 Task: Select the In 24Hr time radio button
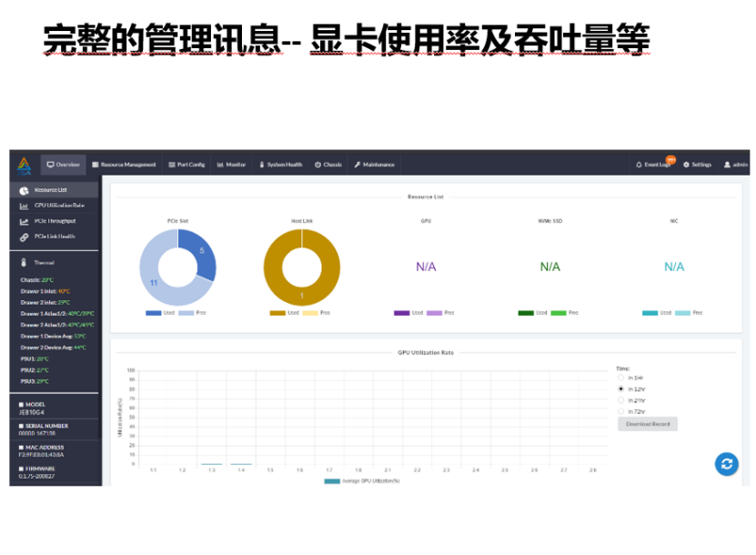point(621,399)
